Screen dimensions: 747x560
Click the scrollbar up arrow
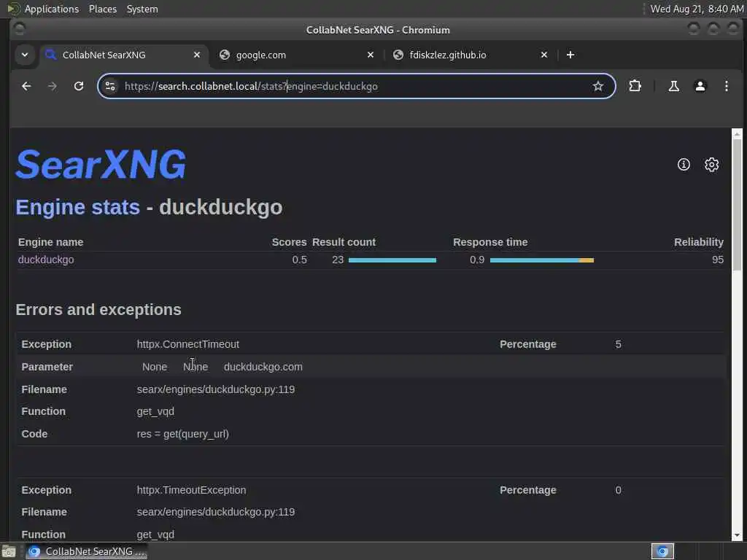pyautogui.click(x=737, y=134)
